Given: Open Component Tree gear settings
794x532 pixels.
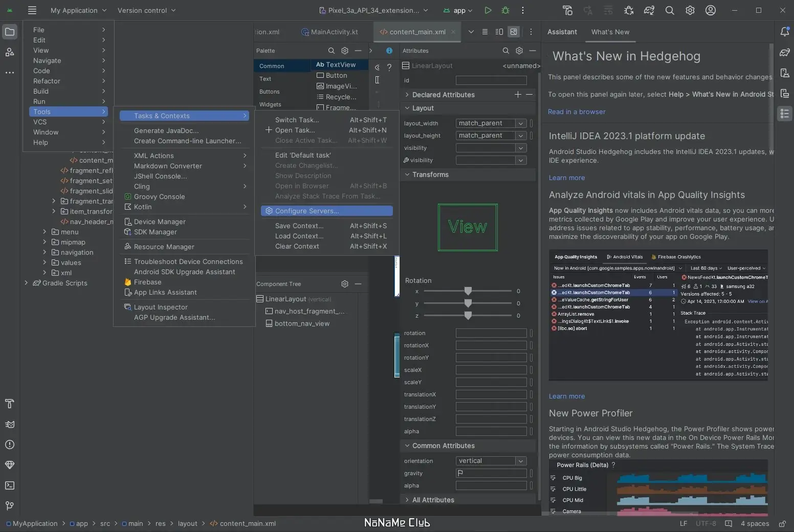Looking at the screenshot, I should [345, 284].
